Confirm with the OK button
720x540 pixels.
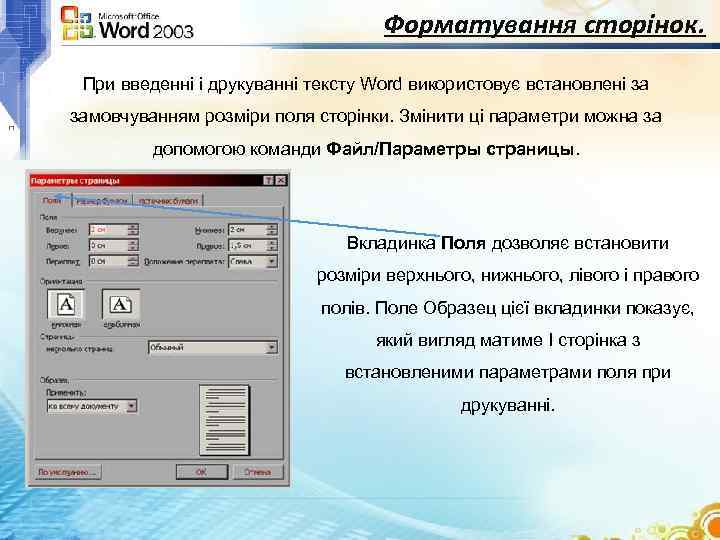(202, 472)
